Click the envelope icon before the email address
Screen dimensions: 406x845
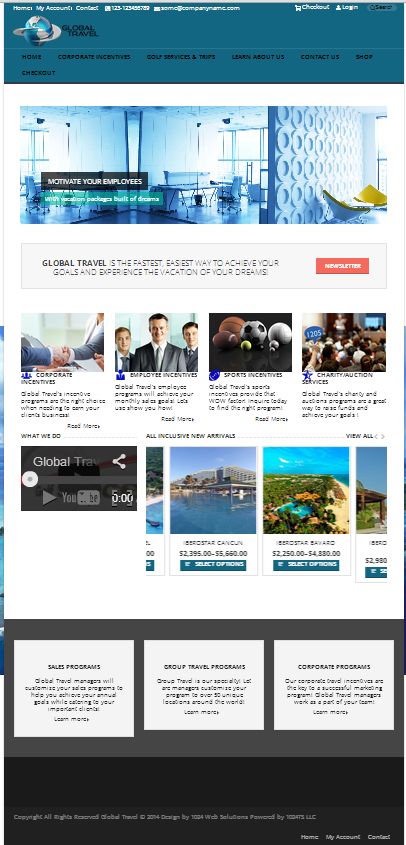[x=156, y=9]
